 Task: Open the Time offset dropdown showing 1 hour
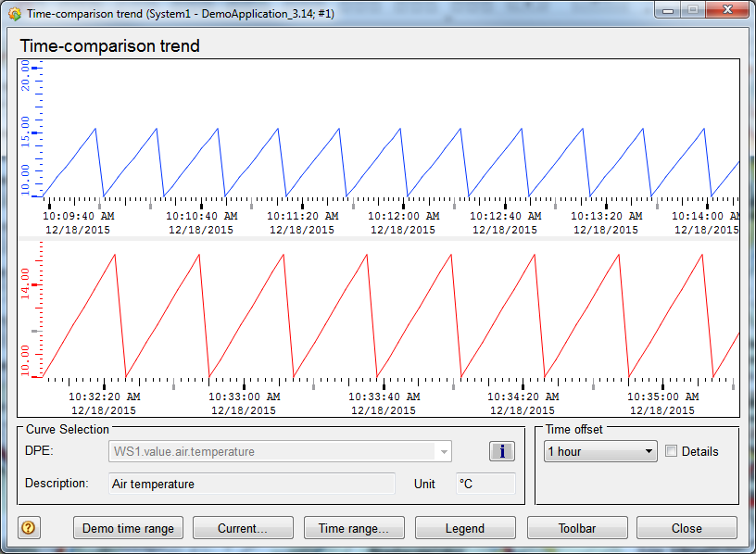click(600, 452)
